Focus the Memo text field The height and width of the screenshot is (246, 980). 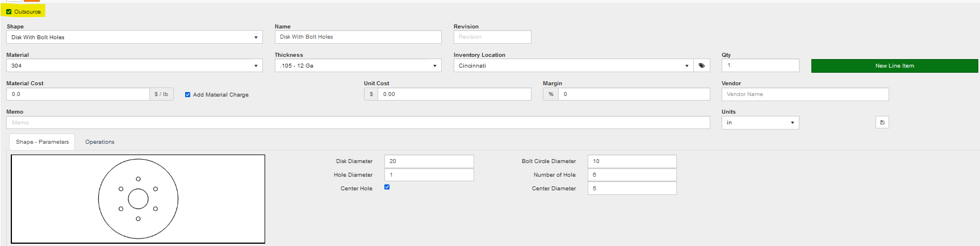click(358, 123)
